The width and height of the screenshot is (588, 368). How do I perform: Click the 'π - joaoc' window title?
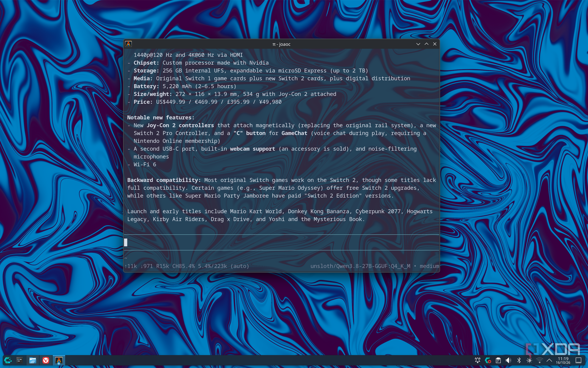281,44
